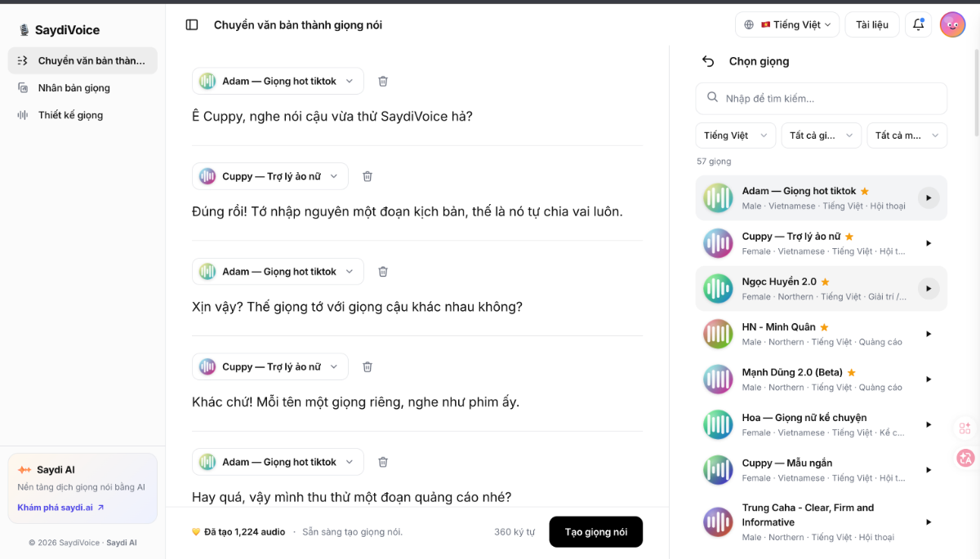Screen dimensions: 980x559
Task: Click the '360 ký tự' counter
Action: (x=514, y=532)
